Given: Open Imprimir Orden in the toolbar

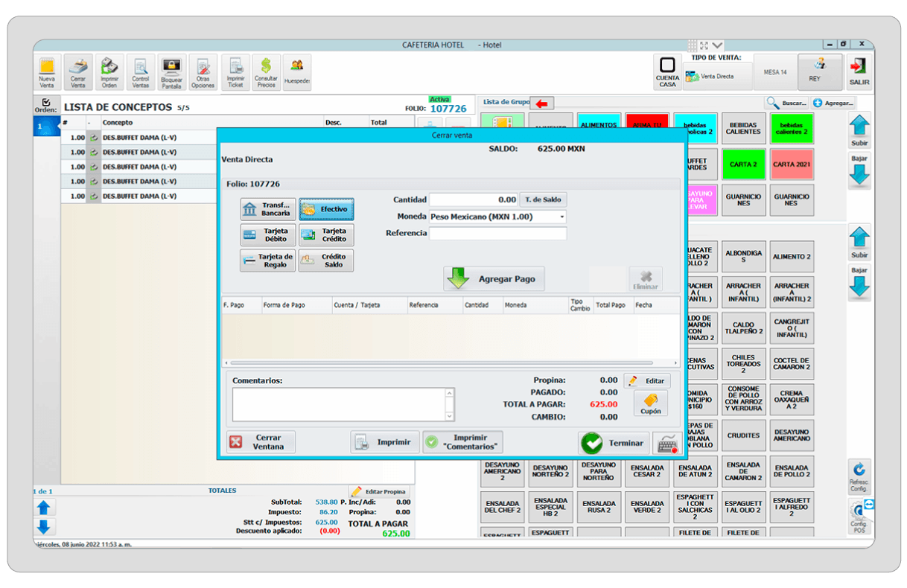Looking at the screenshot, I should pos(109,73).
